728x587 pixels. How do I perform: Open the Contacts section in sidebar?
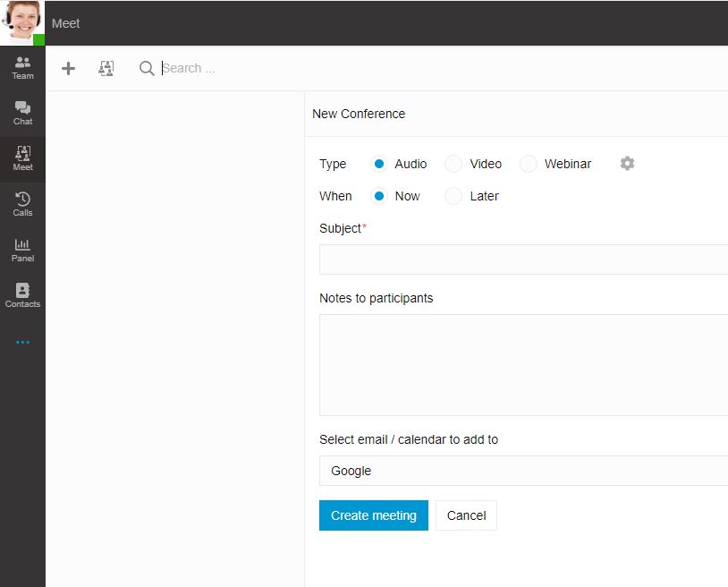[x=22, y=295]
